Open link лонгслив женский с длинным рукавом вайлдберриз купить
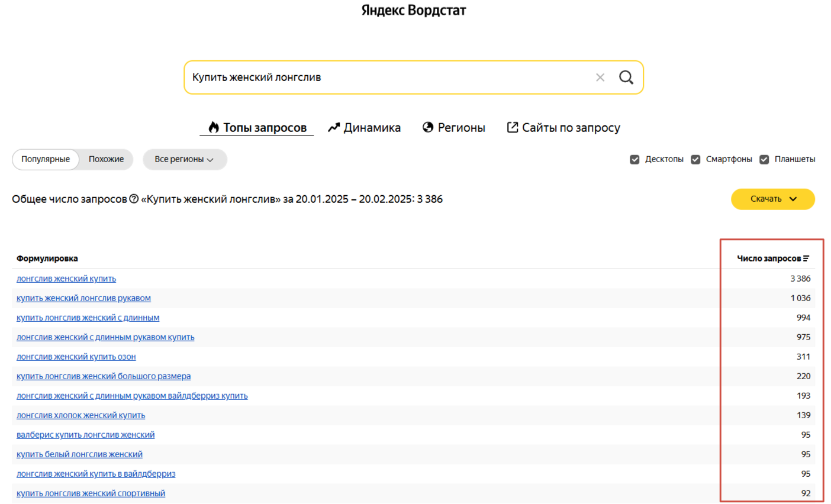 [132, 396]
